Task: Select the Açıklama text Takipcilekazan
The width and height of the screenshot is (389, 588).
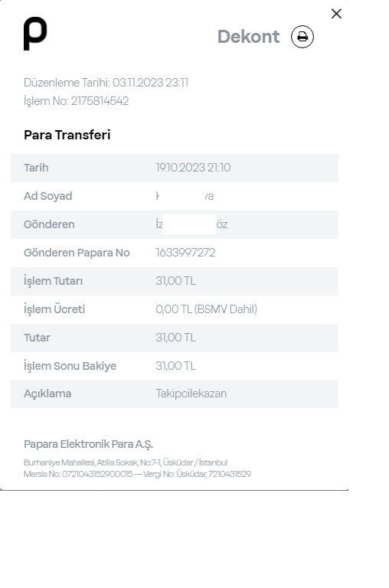Action: [x=191, y=394]
